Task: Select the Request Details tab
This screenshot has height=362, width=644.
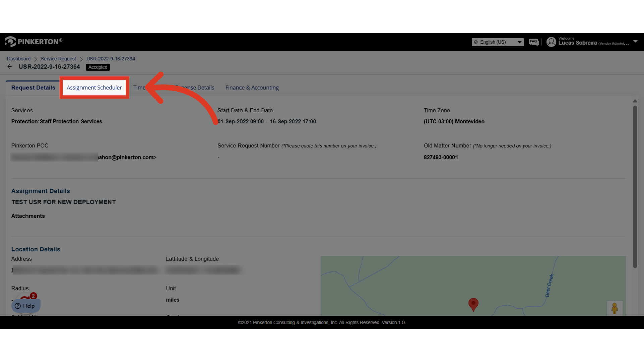Action: tap(33, 88)
